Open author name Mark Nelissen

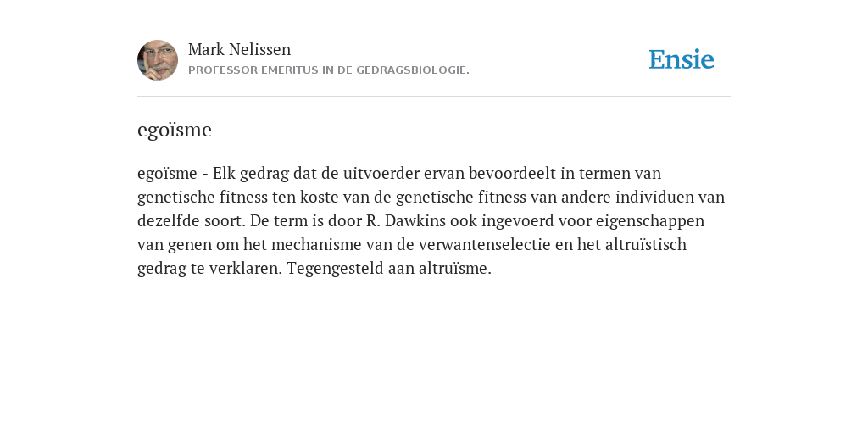point(239,49)
